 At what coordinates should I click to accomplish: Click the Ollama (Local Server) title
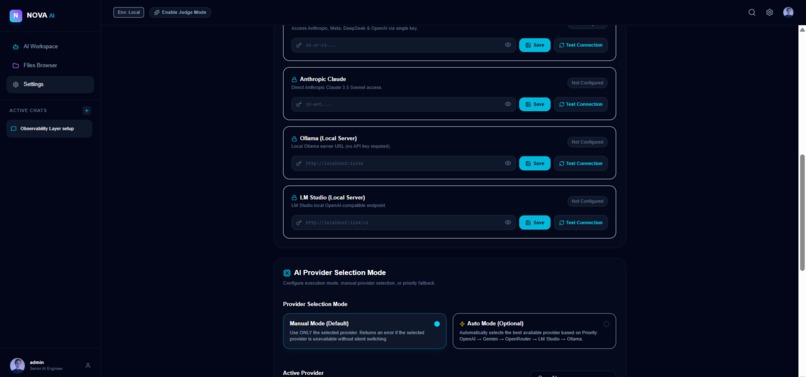click(328, 138)
